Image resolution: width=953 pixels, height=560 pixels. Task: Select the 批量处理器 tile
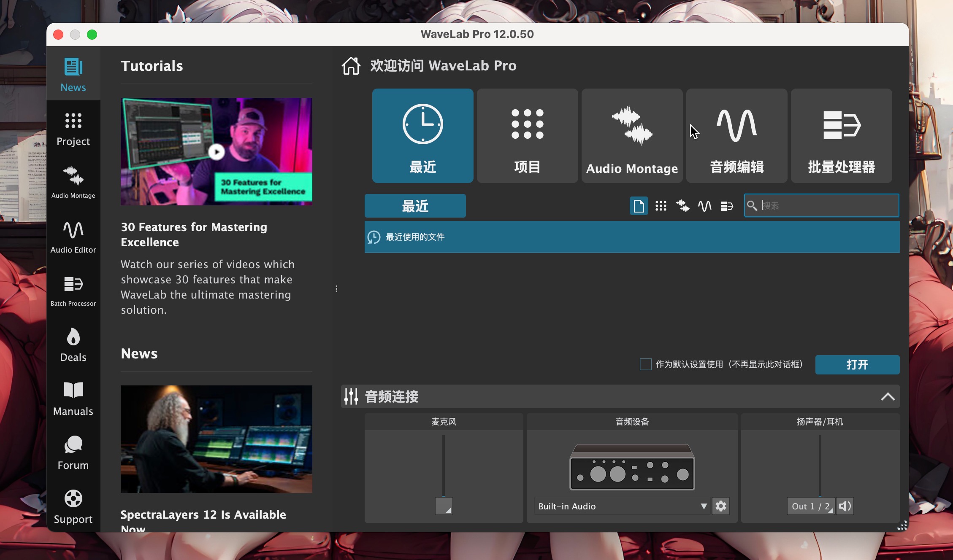pos(841,136)
